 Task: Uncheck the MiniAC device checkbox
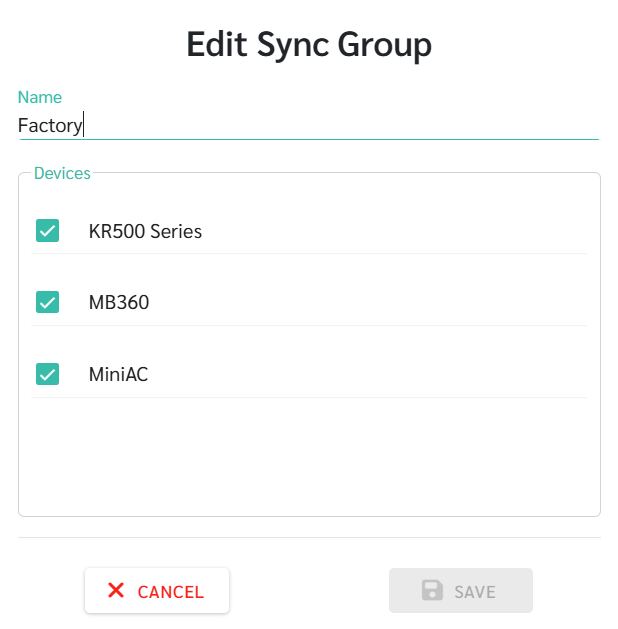click(47, 374)
